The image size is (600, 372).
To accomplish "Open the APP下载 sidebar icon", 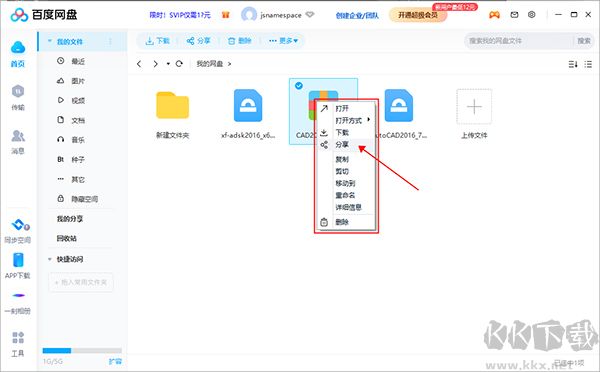I will (x=18, y=260).
